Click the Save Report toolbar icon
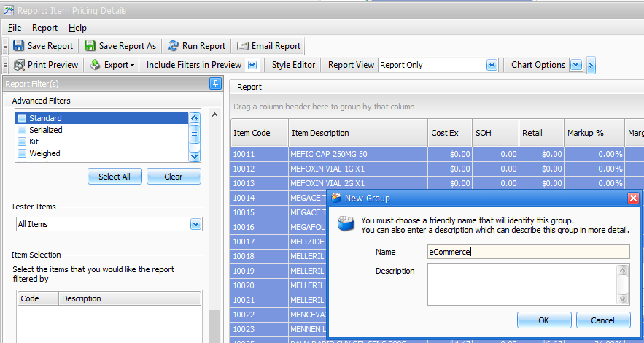644x343 pixels. point(18,46)
